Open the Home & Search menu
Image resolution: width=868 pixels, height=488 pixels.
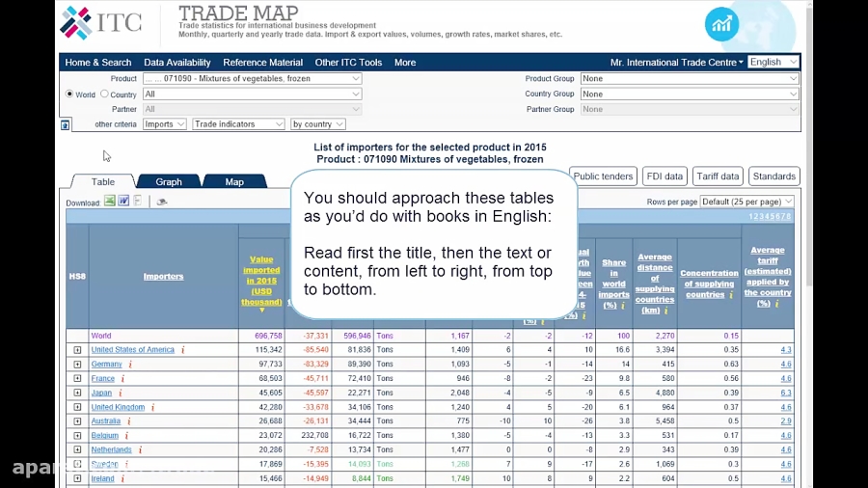pyautogui.click(x=98, y=63)
